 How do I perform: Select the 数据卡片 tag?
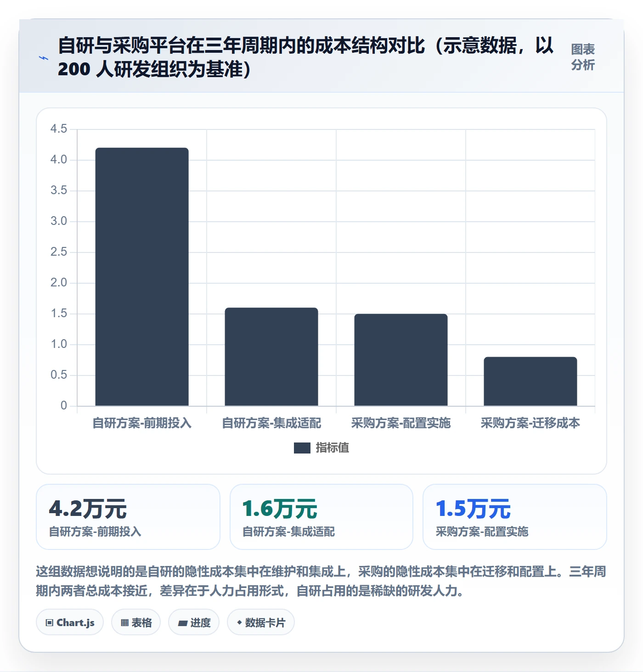pos(261,622)
